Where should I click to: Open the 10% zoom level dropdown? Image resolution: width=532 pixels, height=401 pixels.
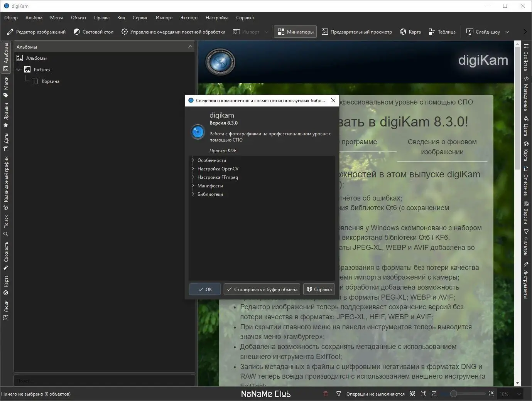[x=510, y=394]
